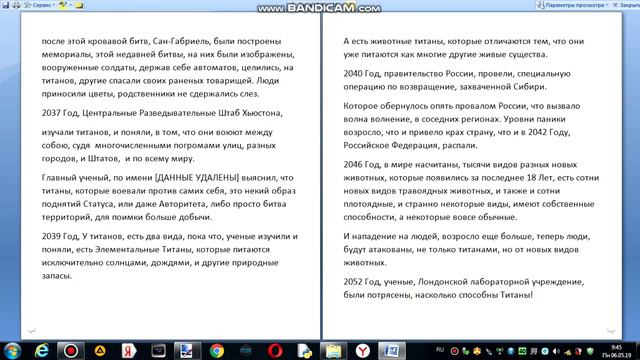Expand the highlight color dropdown arrow

click(71, 5)
